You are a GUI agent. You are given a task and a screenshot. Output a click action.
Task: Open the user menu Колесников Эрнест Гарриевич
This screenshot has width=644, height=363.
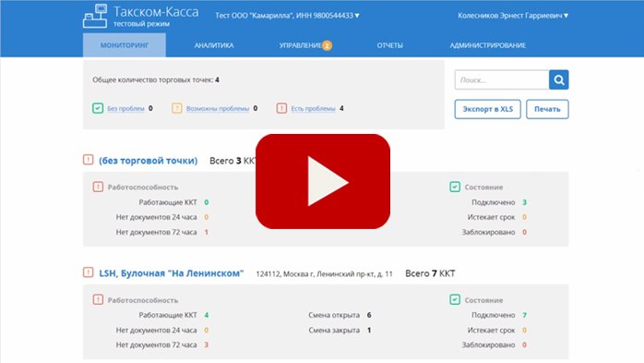click(513, 16)
